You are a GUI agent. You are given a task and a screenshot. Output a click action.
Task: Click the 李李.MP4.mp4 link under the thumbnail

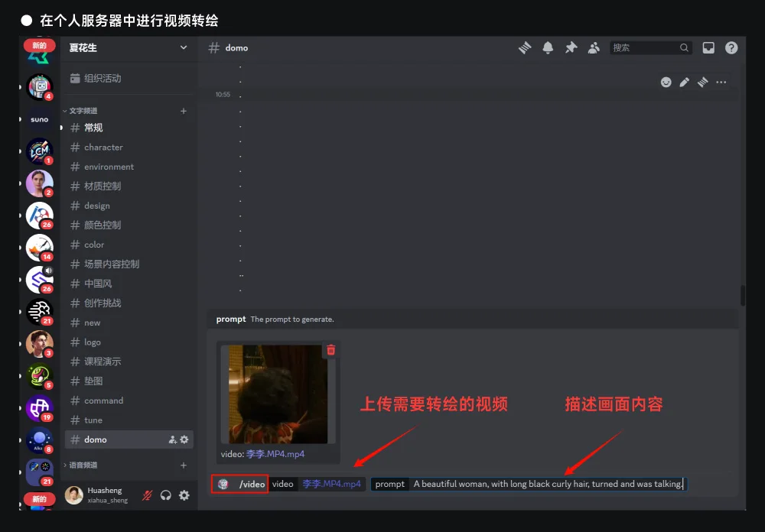tap(275, 454)
